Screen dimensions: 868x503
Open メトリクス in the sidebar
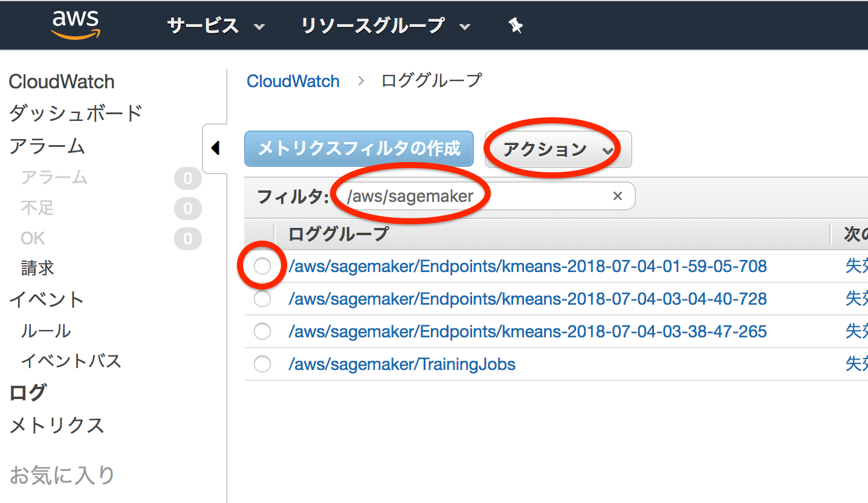[x=56, y=426]
